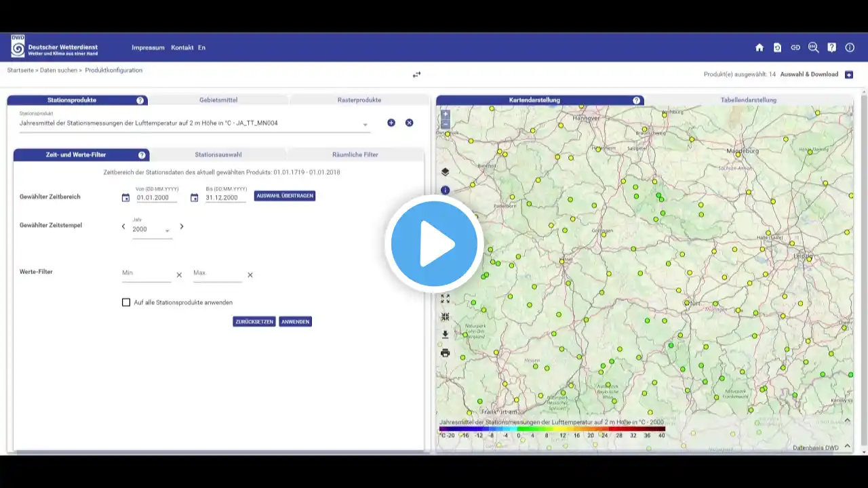Click the Min value field
Viewport: 868px width, 488px height.
pos(146,274)
